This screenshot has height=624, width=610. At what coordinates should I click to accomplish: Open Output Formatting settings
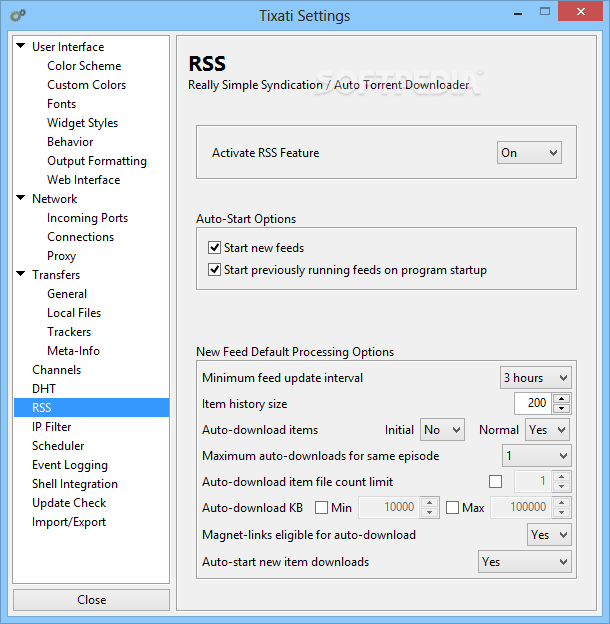(x=97, y=161)
